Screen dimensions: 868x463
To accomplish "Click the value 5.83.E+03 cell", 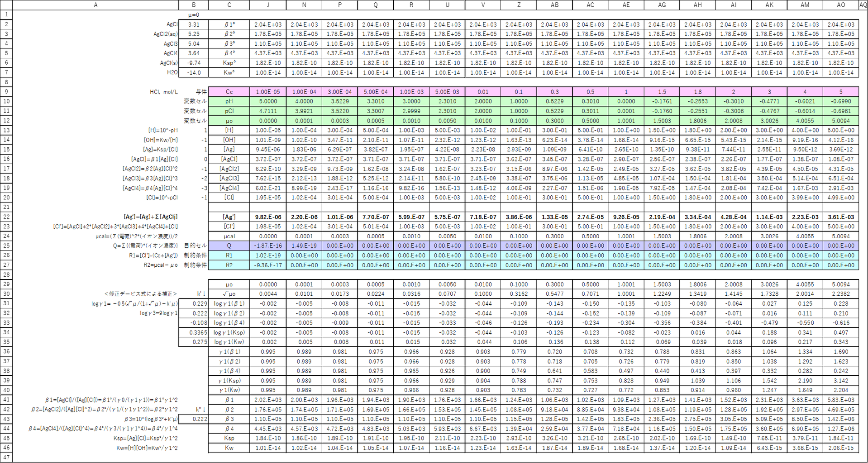I will 841,400.
